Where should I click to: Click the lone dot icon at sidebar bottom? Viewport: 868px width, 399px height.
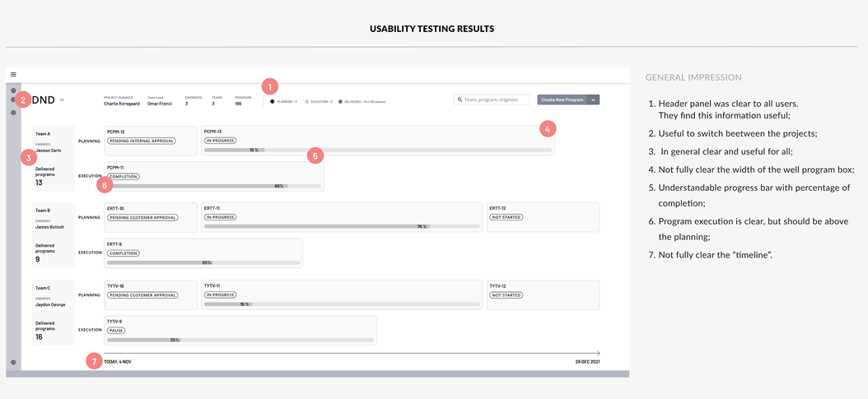13,363
